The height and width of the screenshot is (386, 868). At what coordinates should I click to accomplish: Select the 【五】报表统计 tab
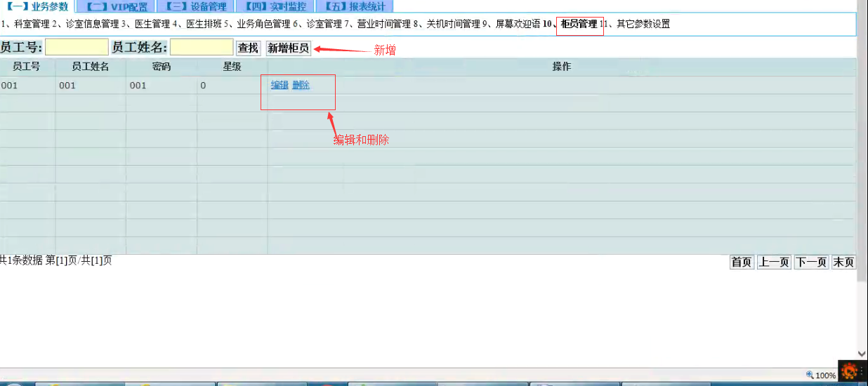pyautogui.click(x=355, y=6)
